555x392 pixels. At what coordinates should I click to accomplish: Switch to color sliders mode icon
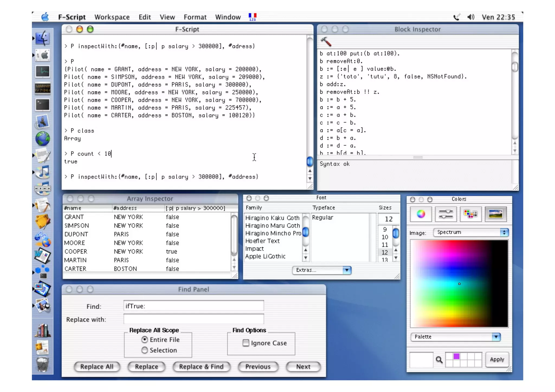446,214
